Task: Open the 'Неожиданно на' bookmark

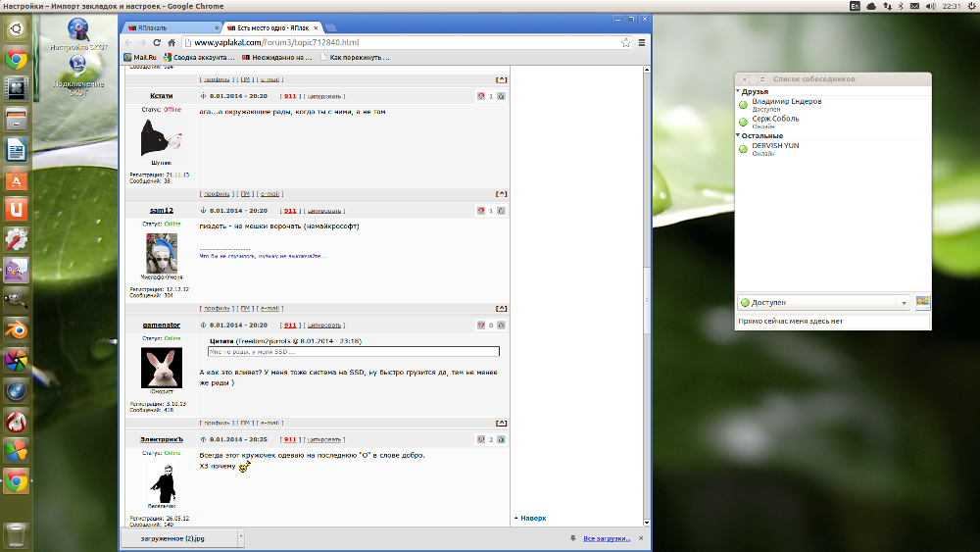Action: click(277, 58)
